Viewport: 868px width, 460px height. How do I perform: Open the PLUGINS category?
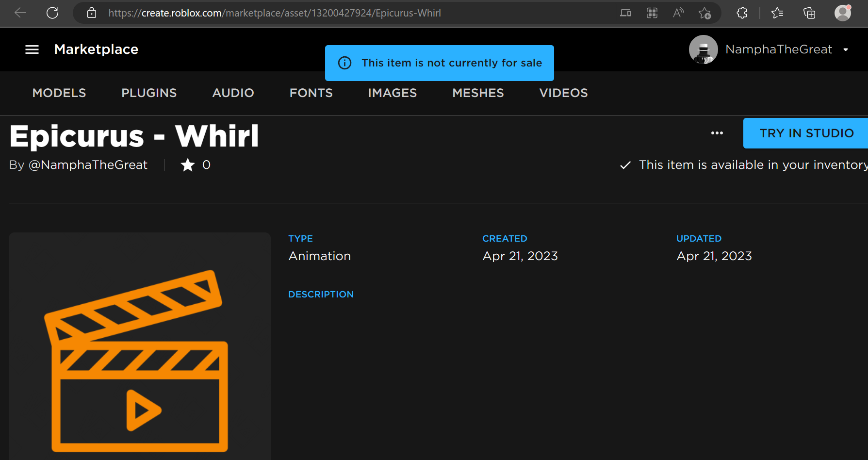149,93
